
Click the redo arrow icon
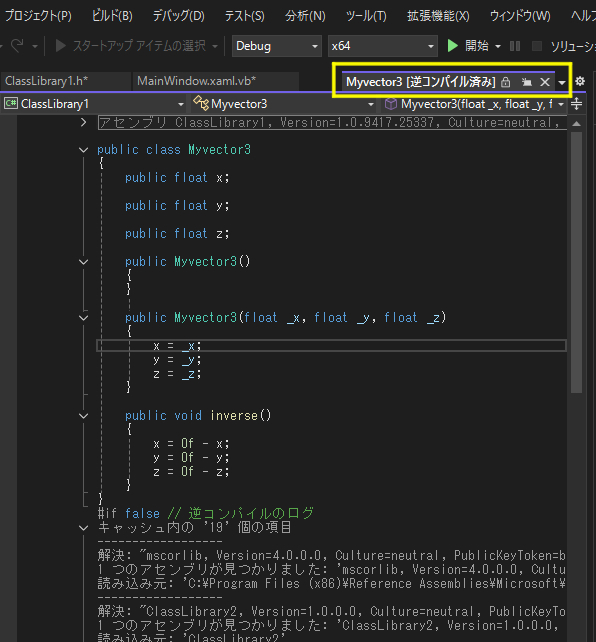click(x=17, y=45)
